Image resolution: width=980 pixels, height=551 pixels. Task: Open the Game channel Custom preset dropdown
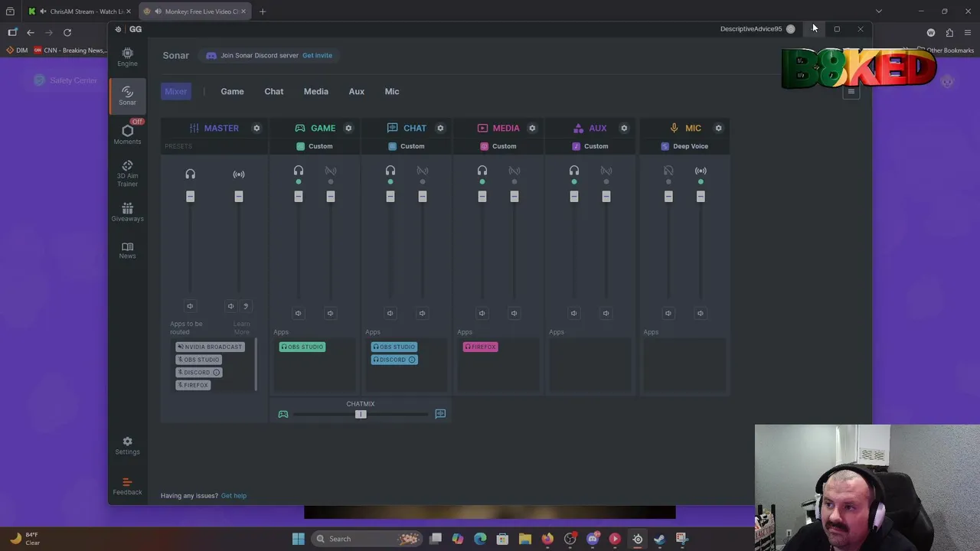pos(315,146)
